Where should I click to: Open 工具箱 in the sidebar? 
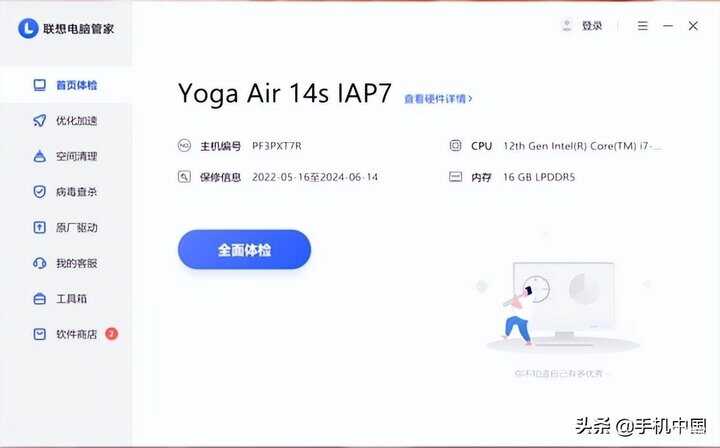(65, 298)
